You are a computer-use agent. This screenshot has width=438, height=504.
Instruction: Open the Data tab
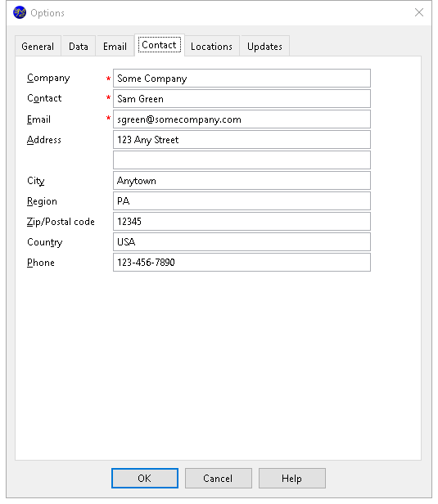(79, 47)
